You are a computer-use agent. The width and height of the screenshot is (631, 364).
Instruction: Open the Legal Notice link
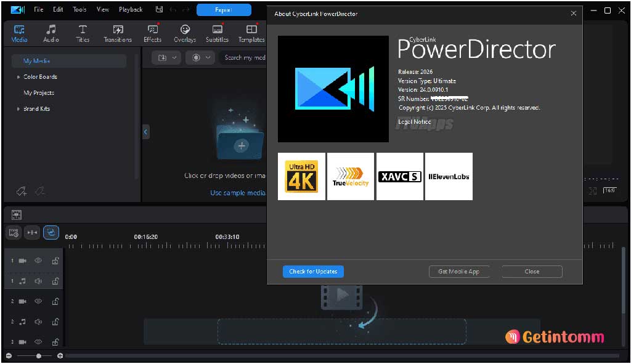(x=415, y=121)
